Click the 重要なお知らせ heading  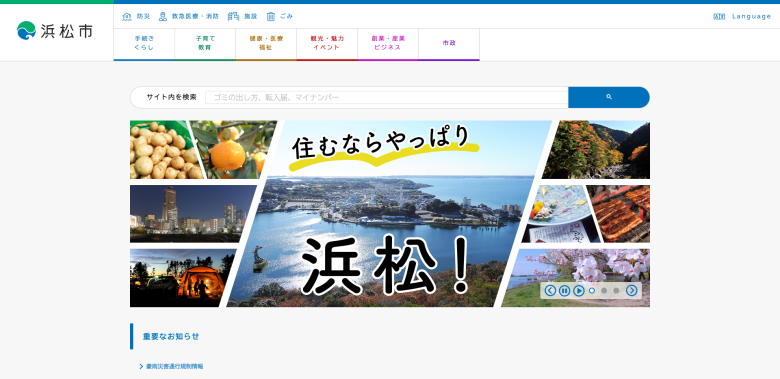point(171,337)
